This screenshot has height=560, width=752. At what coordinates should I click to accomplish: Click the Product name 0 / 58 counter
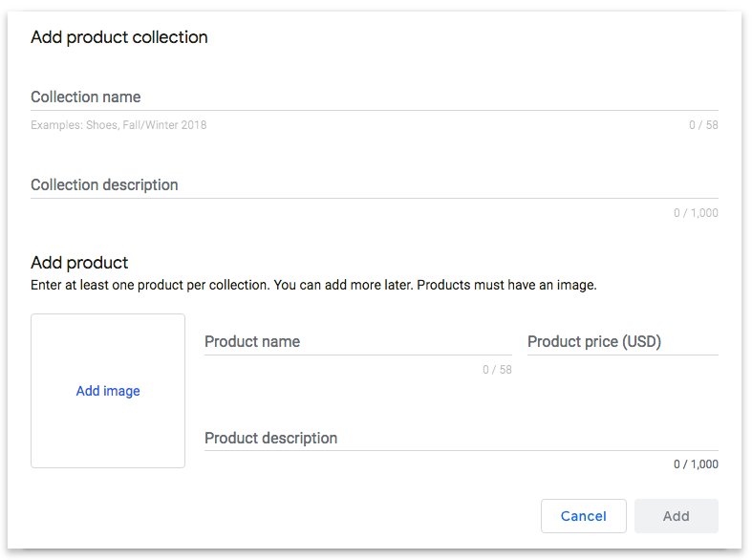tap(497, 370)
